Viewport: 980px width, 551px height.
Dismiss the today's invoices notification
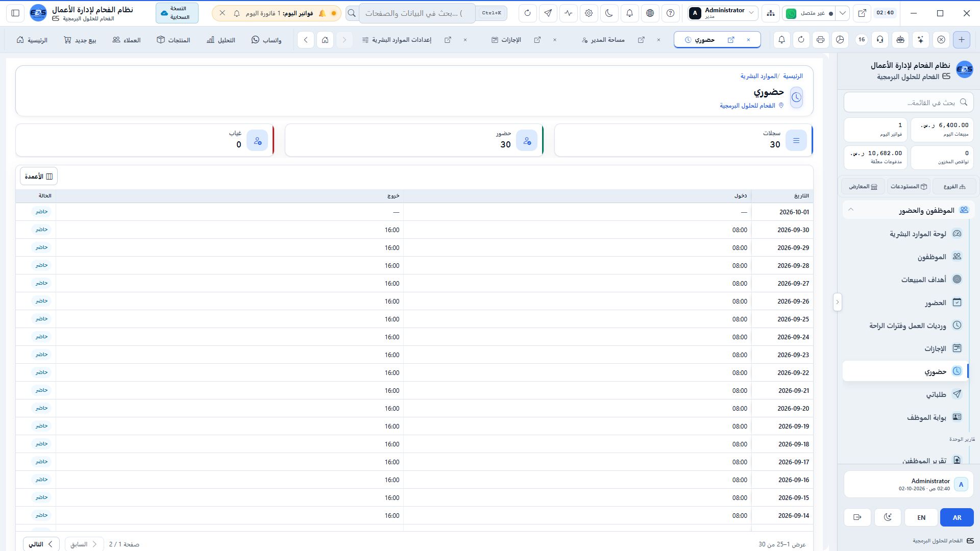223,13
